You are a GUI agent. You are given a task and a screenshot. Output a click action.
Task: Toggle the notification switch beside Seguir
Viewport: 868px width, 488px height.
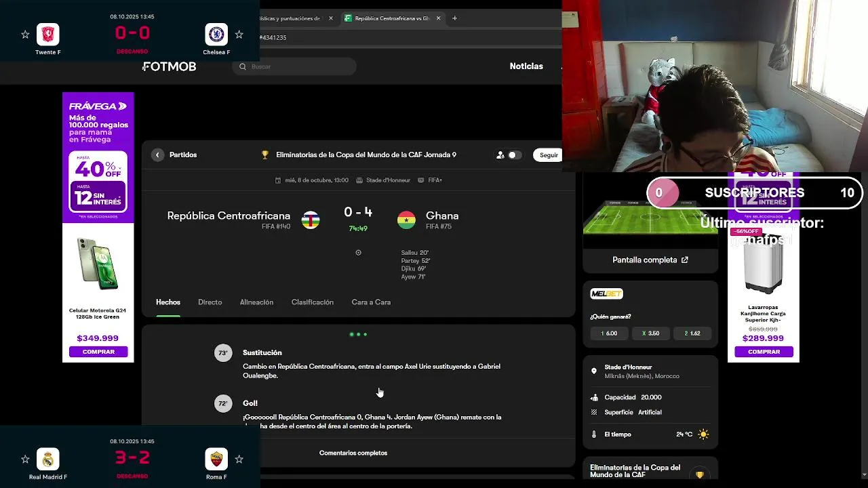pos(514,155)
